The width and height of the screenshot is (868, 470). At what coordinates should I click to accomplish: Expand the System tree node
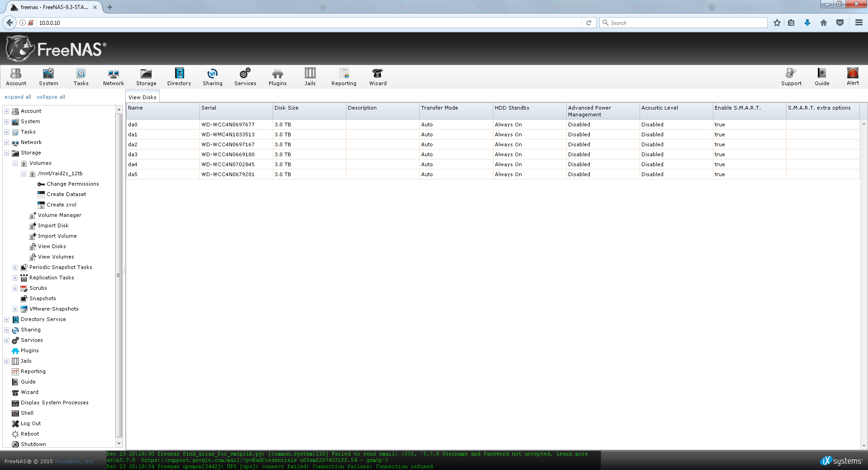[x=7, y=122]
